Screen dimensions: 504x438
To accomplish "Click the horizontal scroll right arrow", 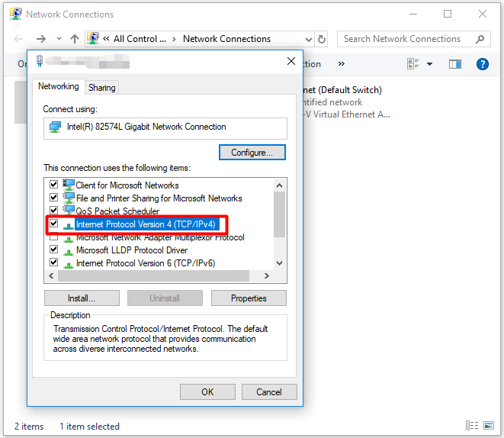I will tap(266, 276).
